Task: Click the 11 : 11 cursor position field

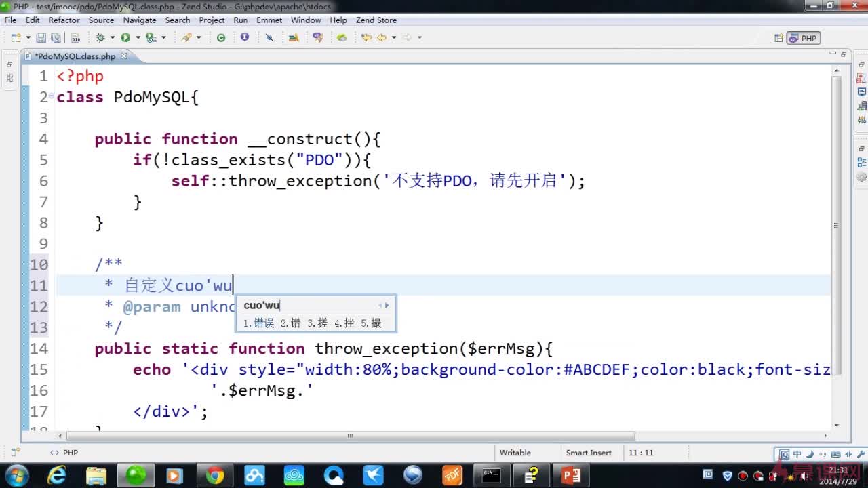Action: [x=641, y=453]
